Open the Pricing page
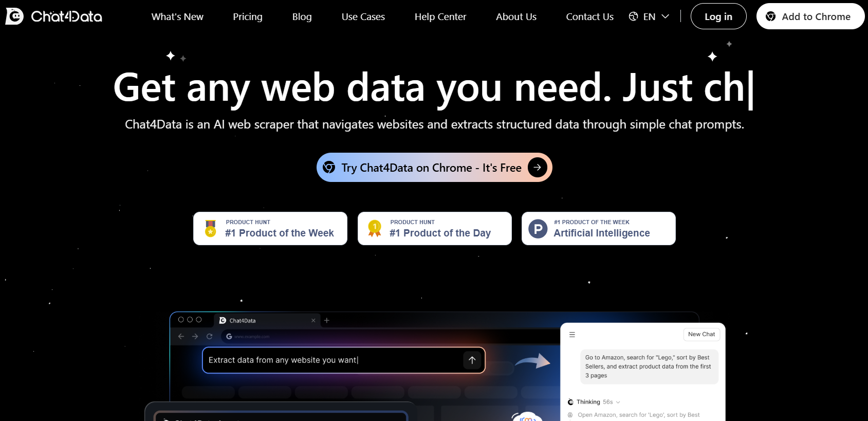This screenshot has height=421, width=868. [x=248, y=16]
